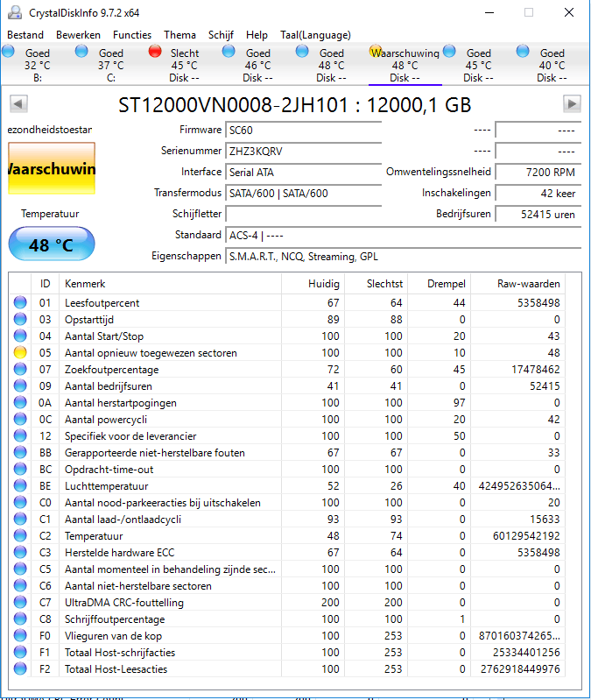Open the Schijf menu
This screenshot has height=700, width=591.
221,35
